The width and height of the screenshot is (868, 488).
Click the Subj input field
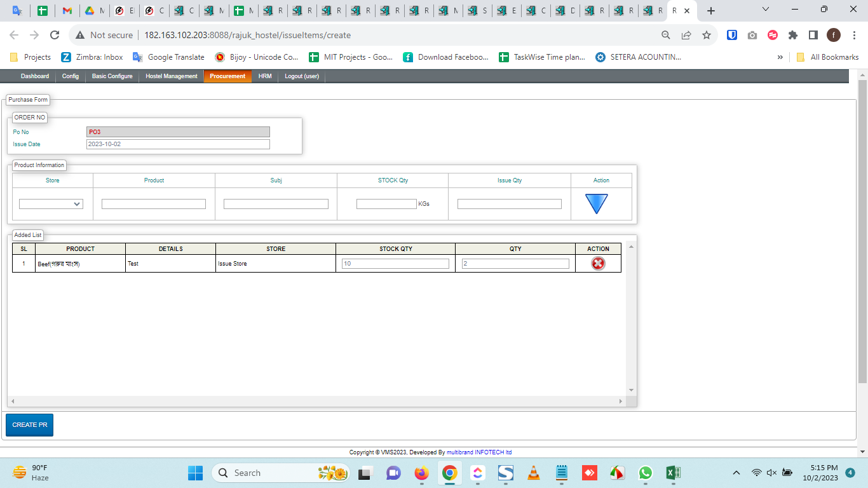(276, 204)
